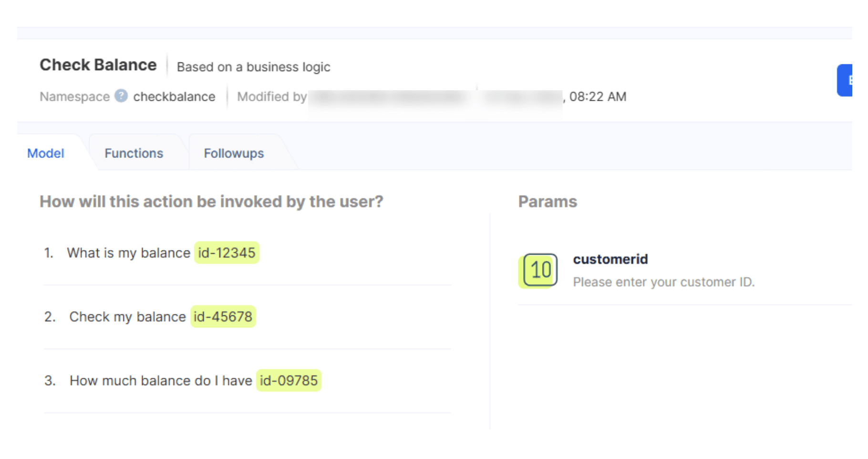
Task: Click the Namespace help question mark icon
Action: pyautogui.click(x=122, y=96)
